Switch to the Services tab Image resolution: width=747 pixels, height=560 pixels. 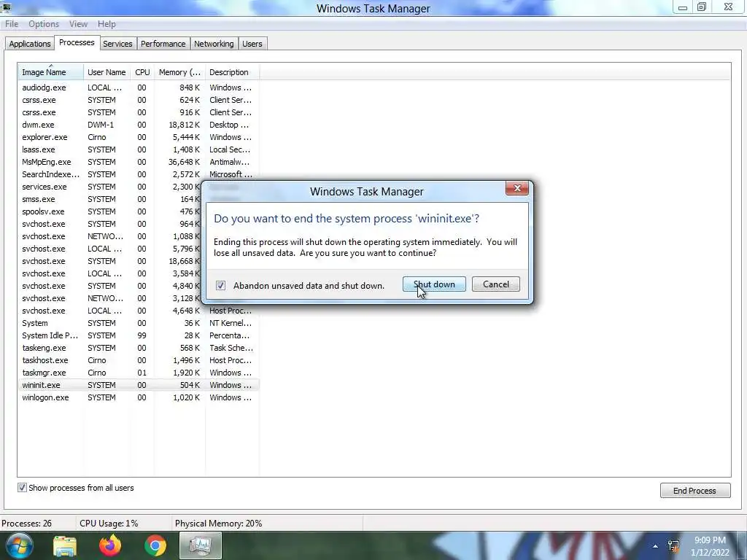117,44
